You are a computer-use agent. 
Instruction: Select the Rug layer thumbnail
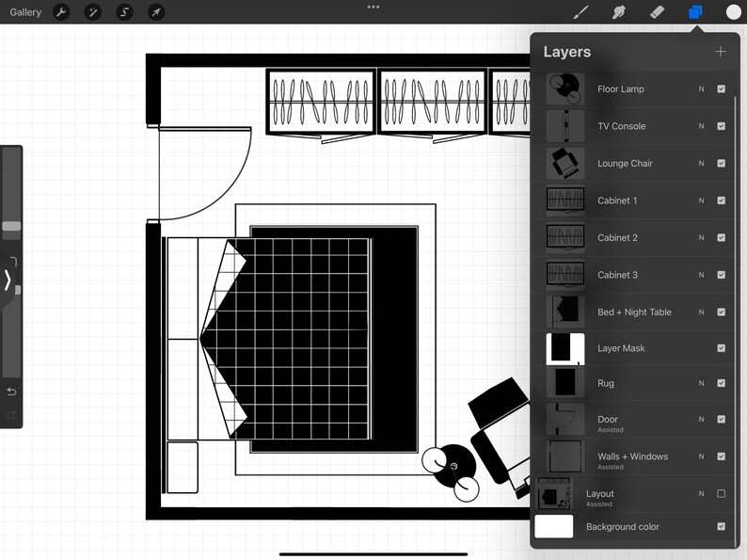pos(565,383)
